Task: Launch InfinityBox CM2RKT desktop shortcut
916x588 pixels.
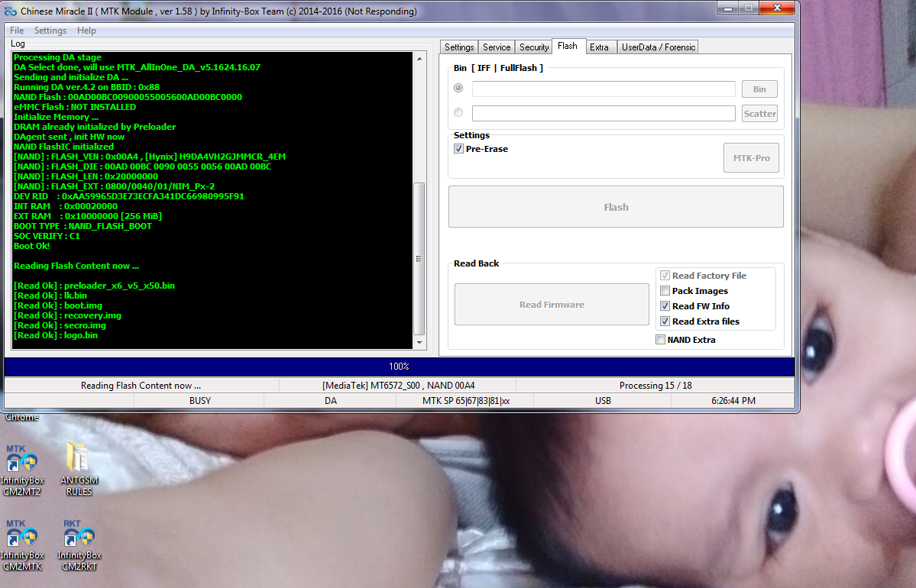Action: 79,544
